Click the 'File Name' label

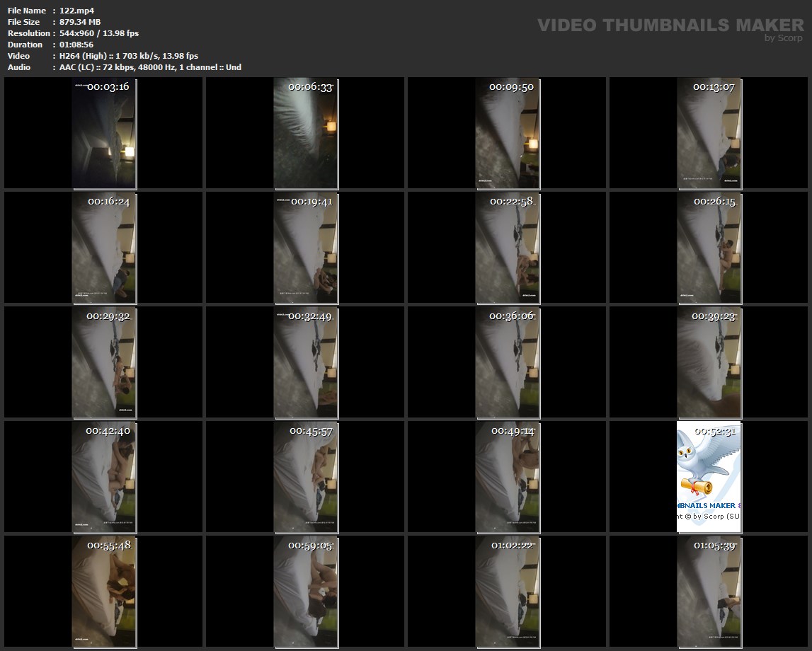(27, 11)
